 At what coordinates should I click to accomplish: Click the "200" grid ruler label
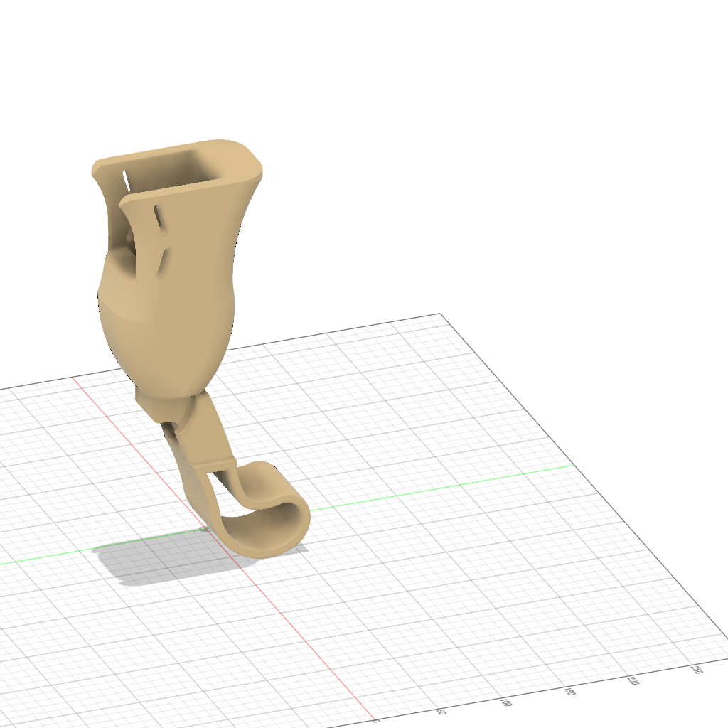pos(633,680)
